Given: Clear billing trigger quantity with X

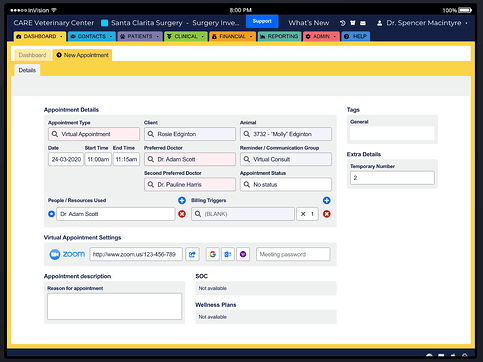Looking at the screenshot, I should pos(303,214).
